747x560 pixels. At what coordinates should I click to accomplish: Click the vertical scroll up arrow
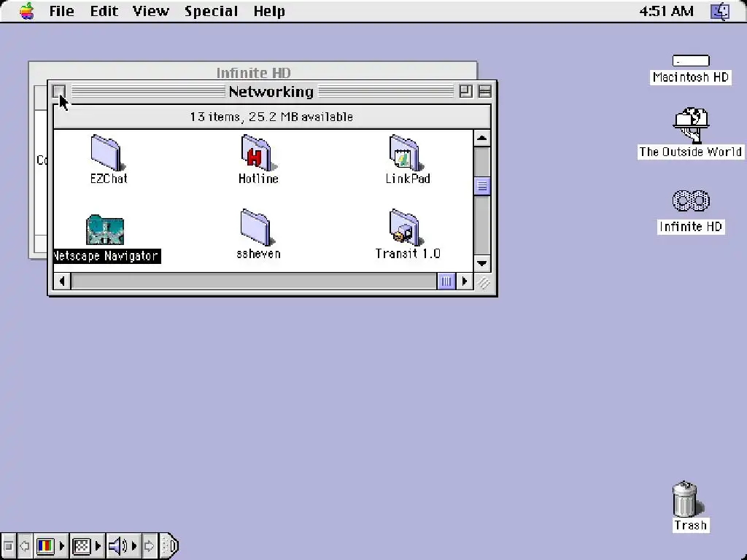[x=481, y=138]
